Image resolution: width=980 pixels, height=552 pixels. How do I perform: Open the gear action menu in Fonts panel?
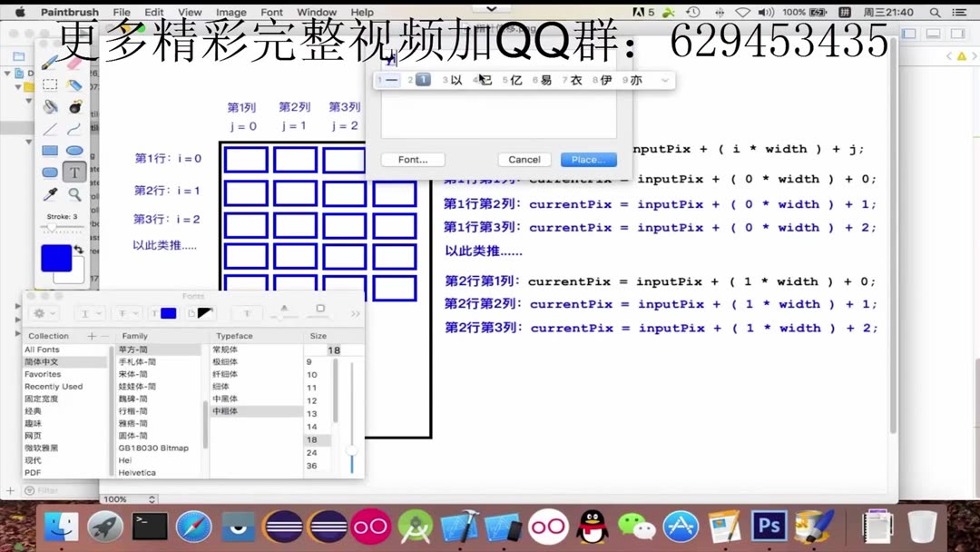pos(40,312)
